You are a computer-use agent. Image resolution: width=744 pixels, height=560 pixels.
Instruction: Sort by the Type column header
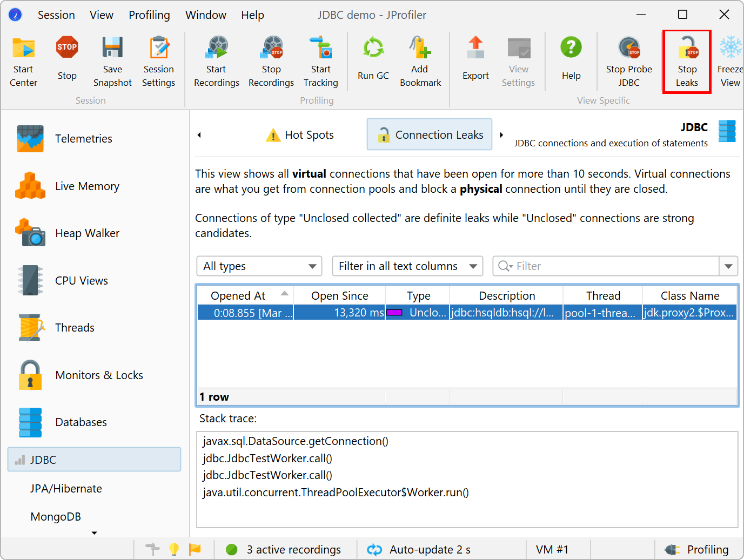418,296
